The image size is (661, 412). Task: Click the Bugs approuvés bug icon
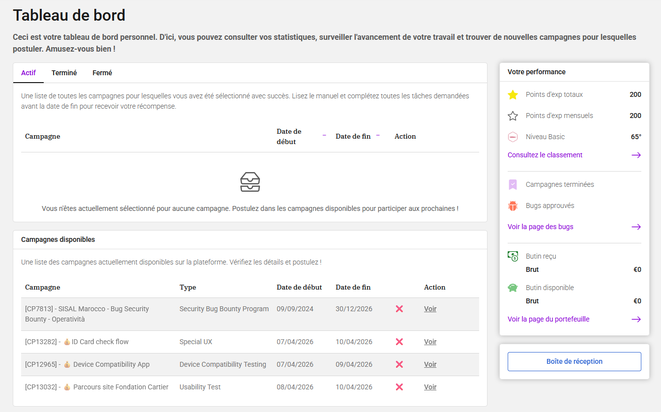pos(513,206)
